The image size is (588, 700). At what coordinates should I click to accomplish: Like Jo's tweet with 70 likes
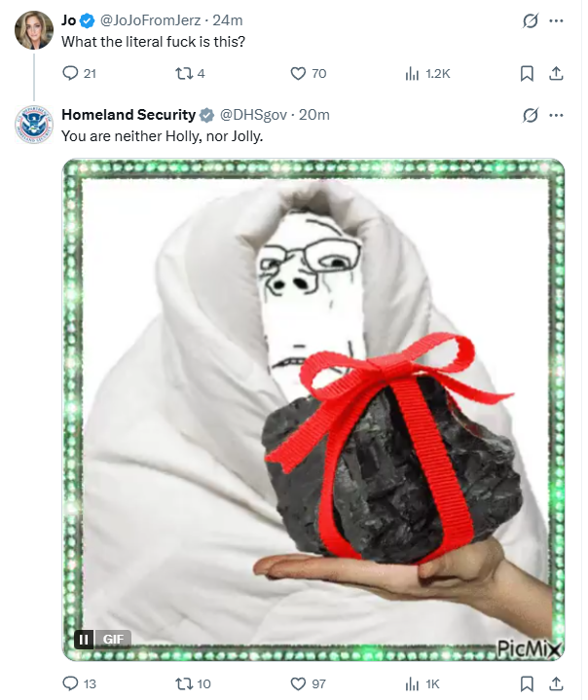298,73
